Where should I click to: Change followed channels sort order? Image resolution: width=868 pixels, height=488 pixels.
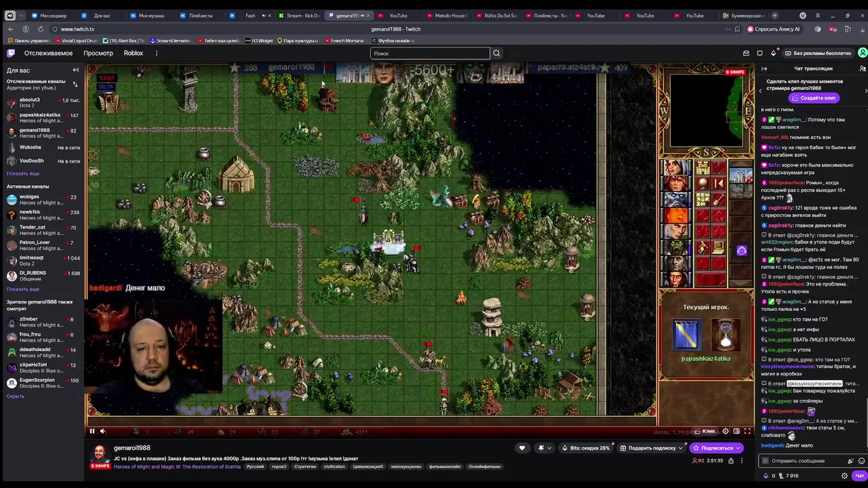(x=75, y=84)
